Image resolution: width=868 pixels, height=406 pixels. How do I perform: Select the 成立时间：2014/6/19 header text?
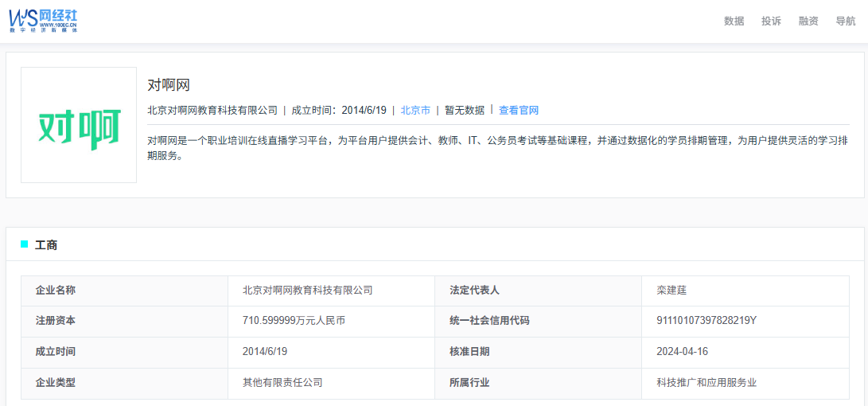(339, 110)
